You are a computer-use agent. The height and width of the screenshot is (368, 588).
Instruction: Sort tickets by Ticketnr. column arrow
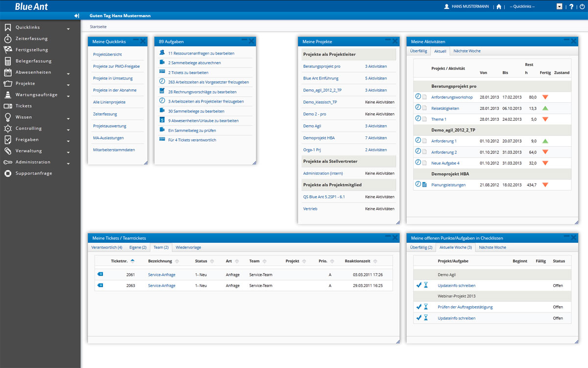pyautogui.click(x=132, y=261)
